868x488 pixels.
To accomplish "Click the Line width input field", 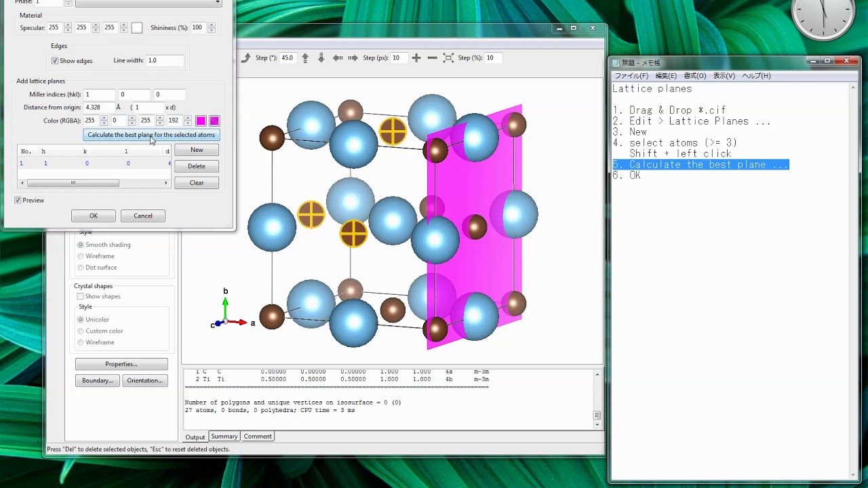I will pyautogui.click(x=165, y=60).
